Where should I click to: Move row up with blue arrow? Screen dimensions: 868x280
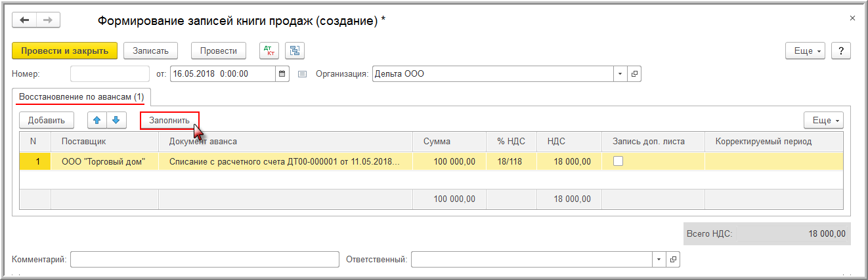pyautogui.click(x=97, y=121)
